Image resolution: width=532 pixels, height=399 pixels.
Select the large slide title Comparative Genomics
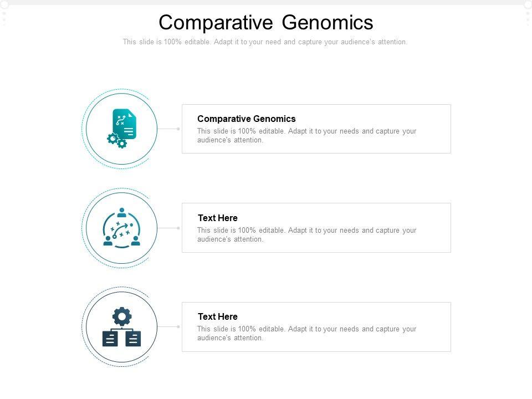coord(266,23)
